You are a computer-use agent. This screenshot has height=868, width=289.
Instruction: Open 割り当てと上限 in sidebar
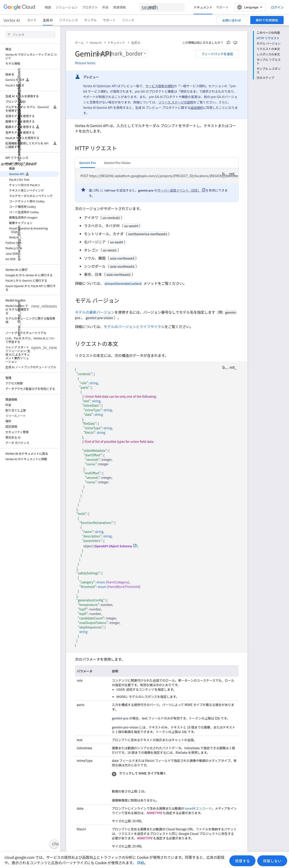16,410
